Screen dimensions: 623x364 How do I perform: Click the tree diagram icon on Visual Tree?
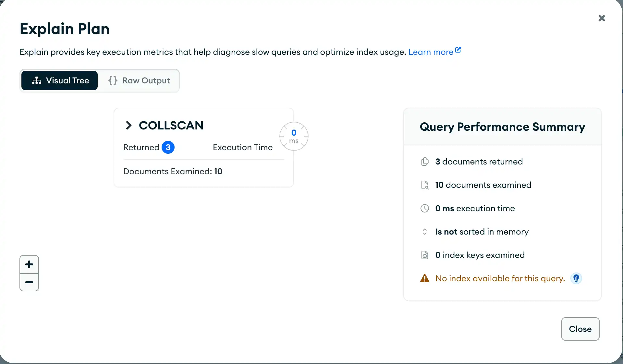point(37,80)
